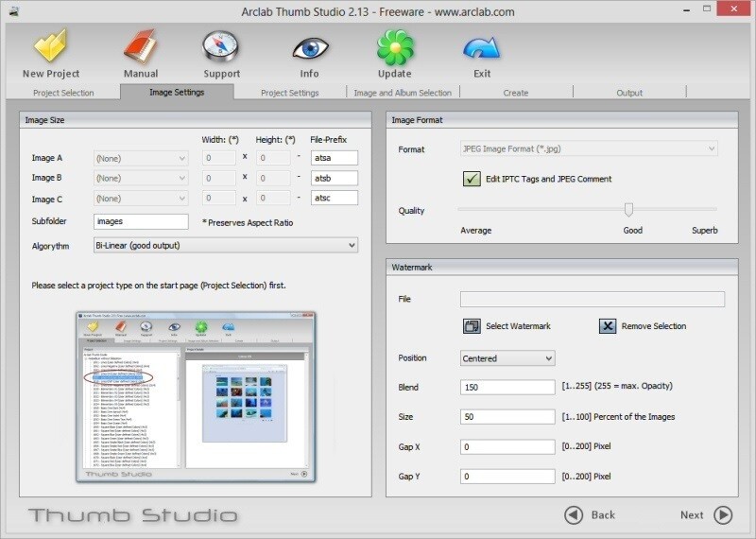This screenshot has height=539, width=756.
Task: Click the Select Watermark icon button
Action: pos(472,326)
